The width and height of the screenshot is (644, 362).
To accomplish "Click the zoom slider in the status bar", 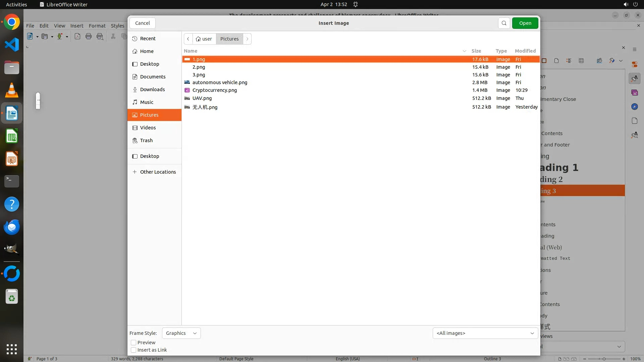I will tap(604, 359).
